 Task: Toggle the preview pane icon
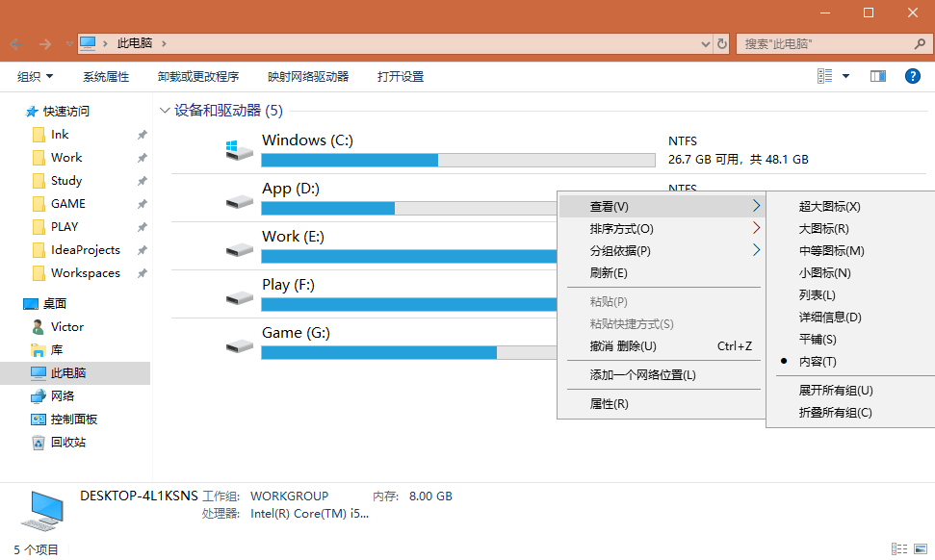[877, 76]
